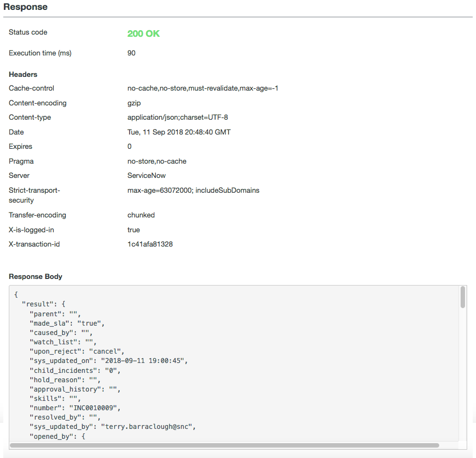476x458 pixels.
Task: Click the "Response Body" label
Action: tap(36, 277)
